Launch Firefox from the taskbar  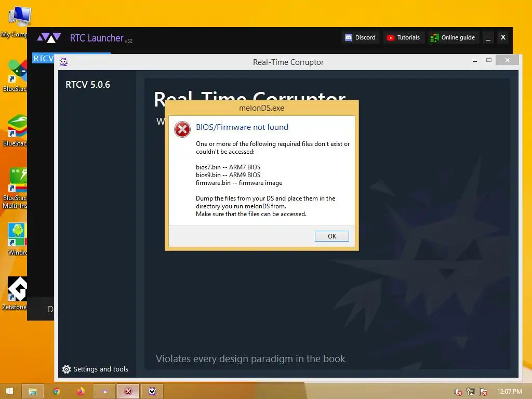[x=81, y=392]
